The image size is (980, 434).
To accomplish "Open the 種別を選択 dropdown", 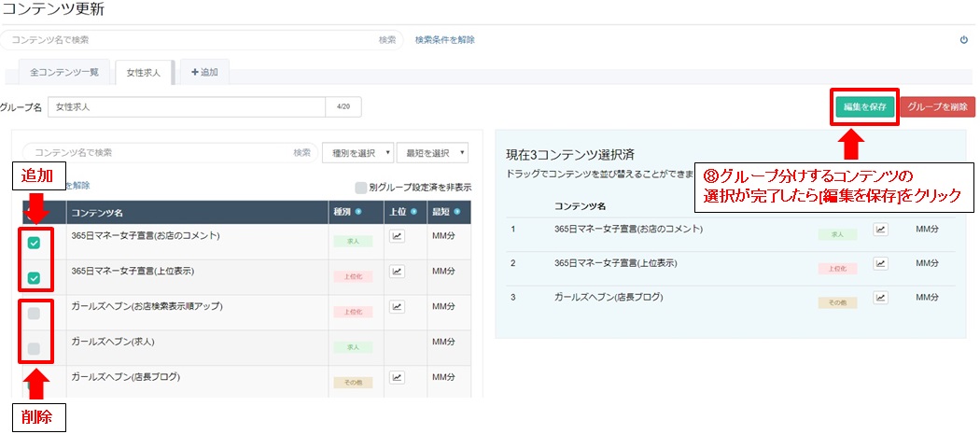I will click(x=357, y=152).
